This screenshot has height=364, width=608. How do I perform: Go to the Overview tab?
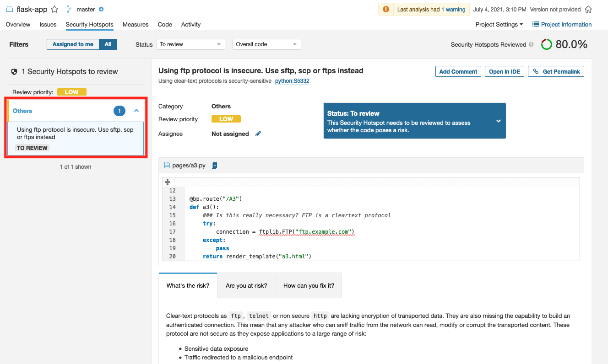point(18,24)
